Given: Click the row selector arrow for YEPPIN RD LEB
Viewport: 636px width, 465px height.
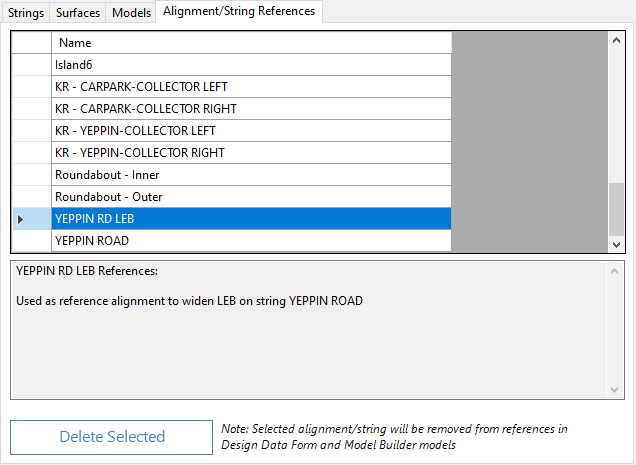Looking at the screenshot, I should (x=21, y=219).
